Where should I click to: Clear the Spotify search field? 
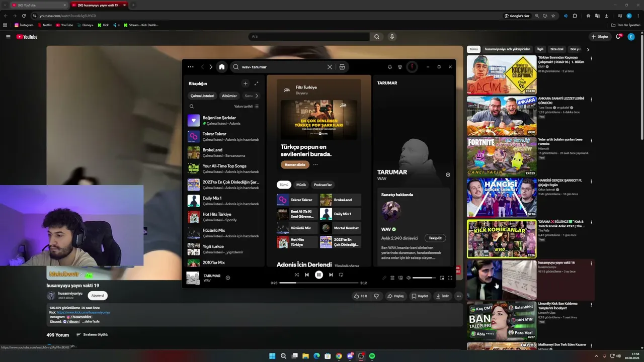[330, 67]
